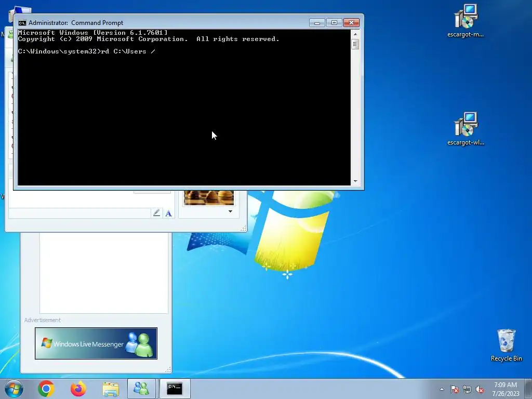Open the Command Prompt title bar system icon

22,23
